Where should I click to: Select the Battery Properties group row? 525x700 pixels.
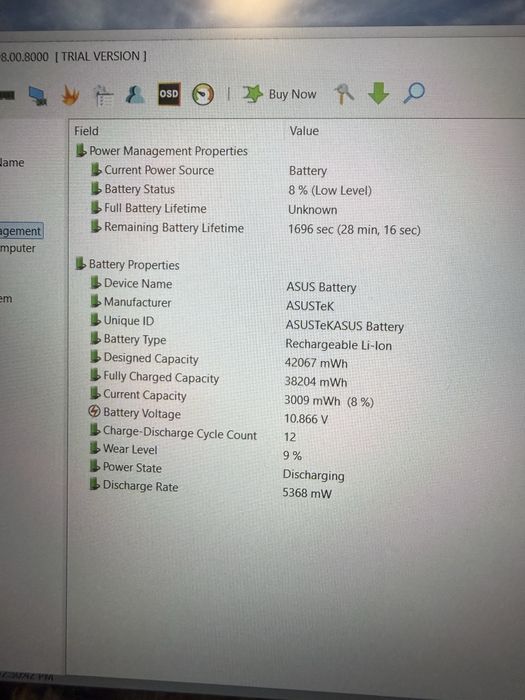coord(127,264)
